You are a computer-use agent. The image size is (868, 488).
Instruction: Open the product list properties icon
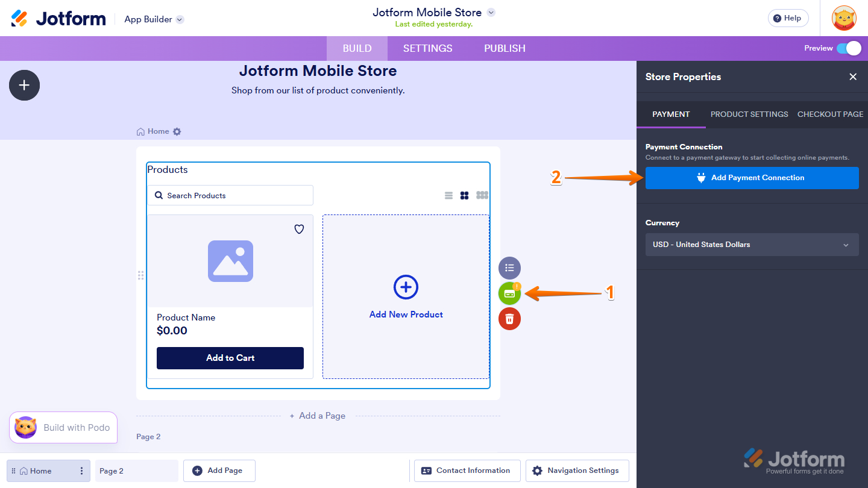click(509, 268)
